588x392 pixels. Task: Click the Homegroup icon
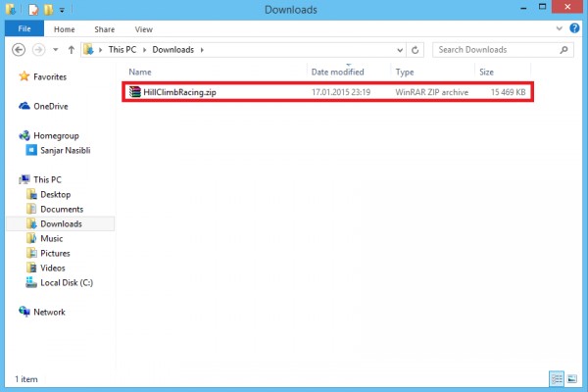point(24,135)
